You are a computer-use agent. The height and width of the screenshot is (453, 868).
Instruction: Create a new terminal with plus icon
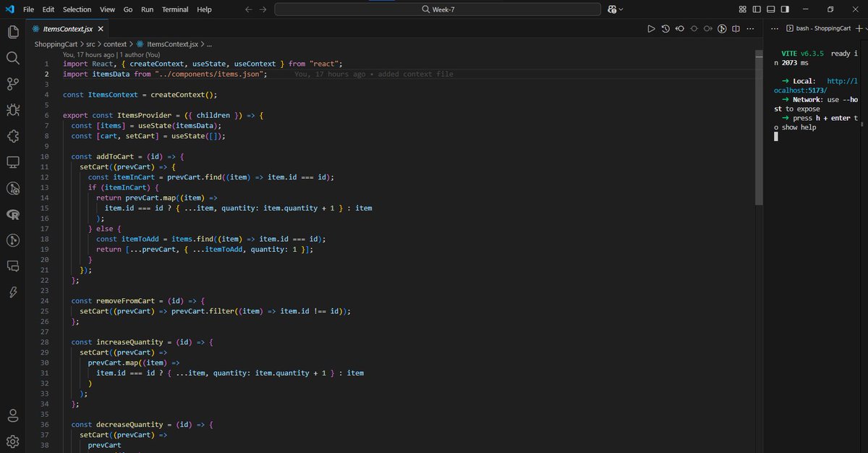pyautogui.click(x=858, y=29)
